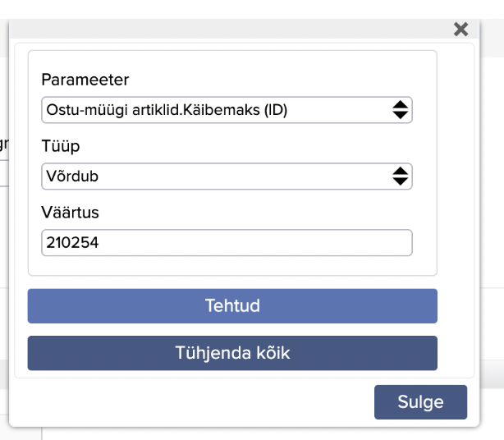
Task: Click the up arrow of Tüüp selector
Action: [400, 171]
